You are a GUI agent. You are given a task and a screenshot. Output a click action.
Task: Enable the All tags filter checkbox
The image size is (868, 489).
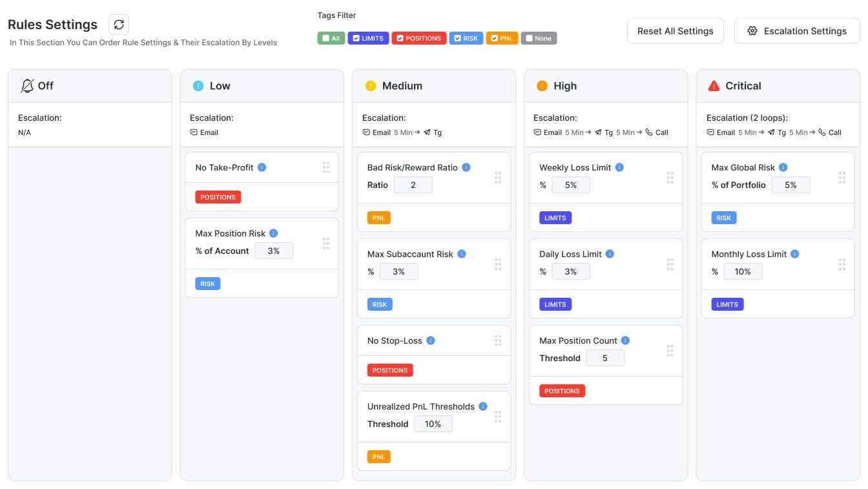(326, 38)
